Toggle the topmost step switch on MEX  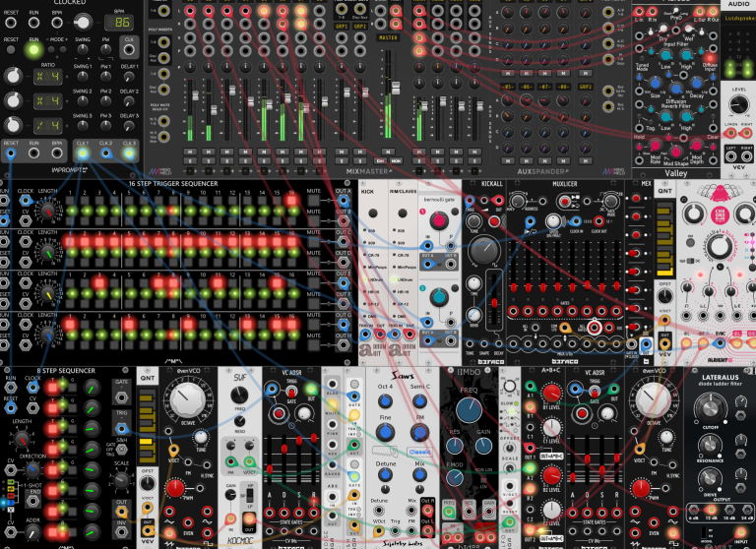point(636,199)
